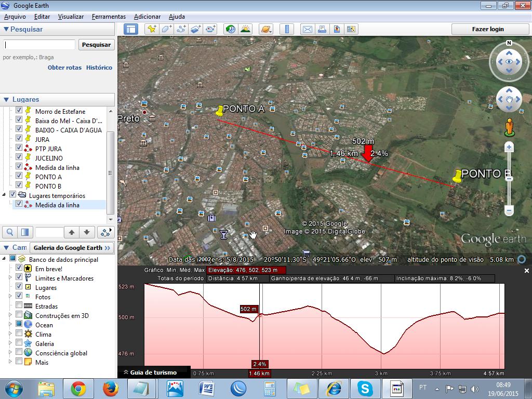Click the Add Placemark pushpin toolbar icon

coord(152,29)
